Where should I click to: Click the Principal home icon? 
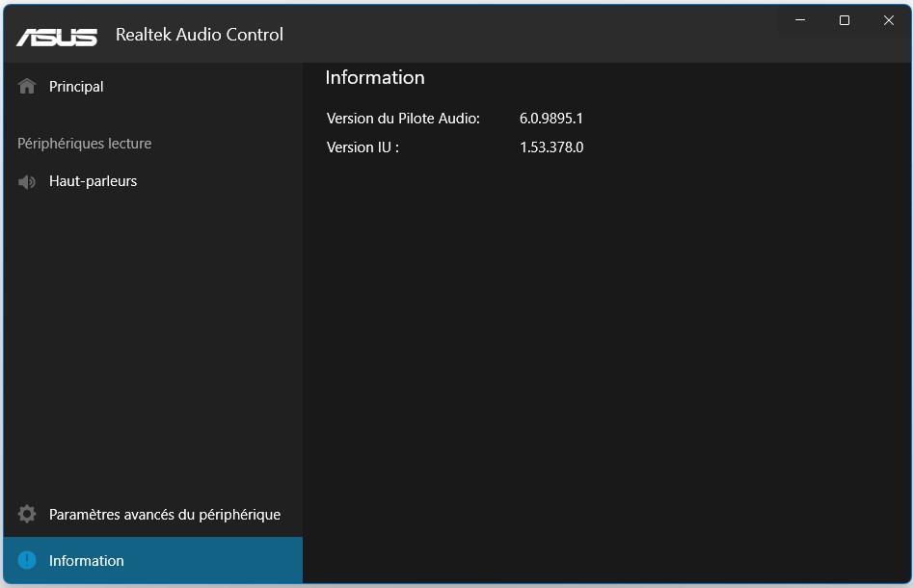[x=27, y=87]
